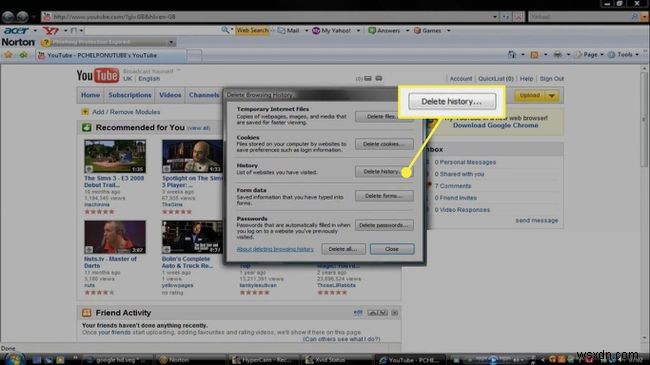This screenshot has width=650, height=365.
Task: Open the Tools menu
Action: tap(623, 55)
